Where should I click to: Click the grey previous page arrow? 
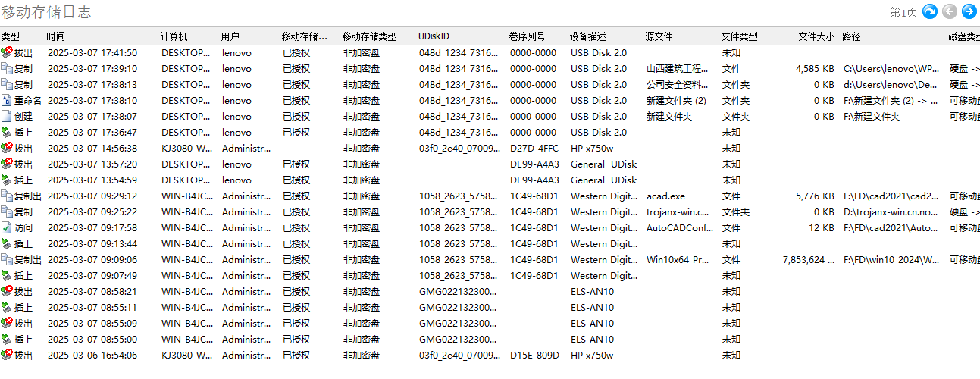949,11
